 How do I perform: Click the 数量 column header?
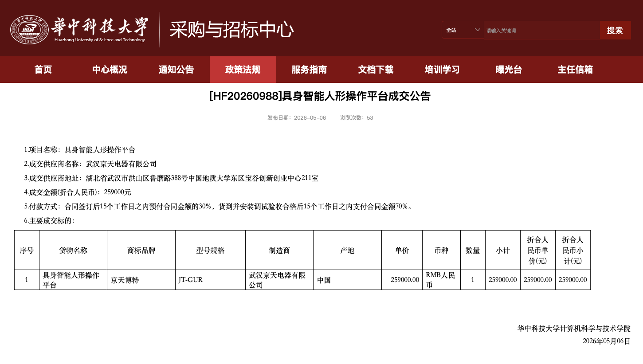[x=473, y=250]
